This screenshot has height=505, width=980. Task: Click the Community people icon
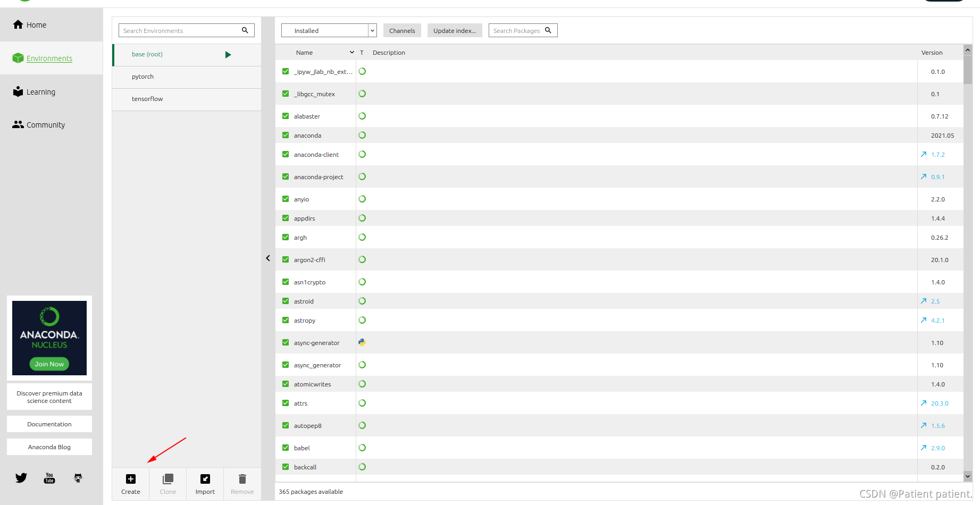point(18,124)
